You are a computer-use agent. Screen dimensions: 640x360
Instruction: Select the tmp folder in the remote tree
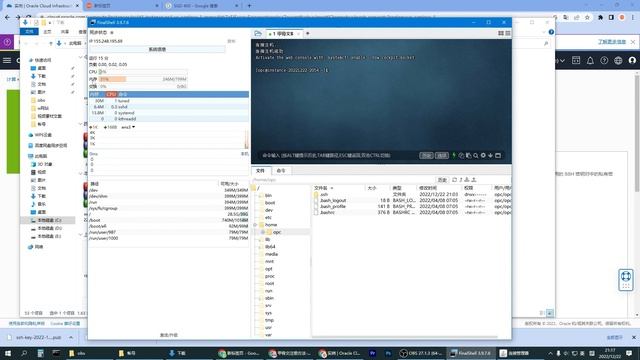[269, 320]
